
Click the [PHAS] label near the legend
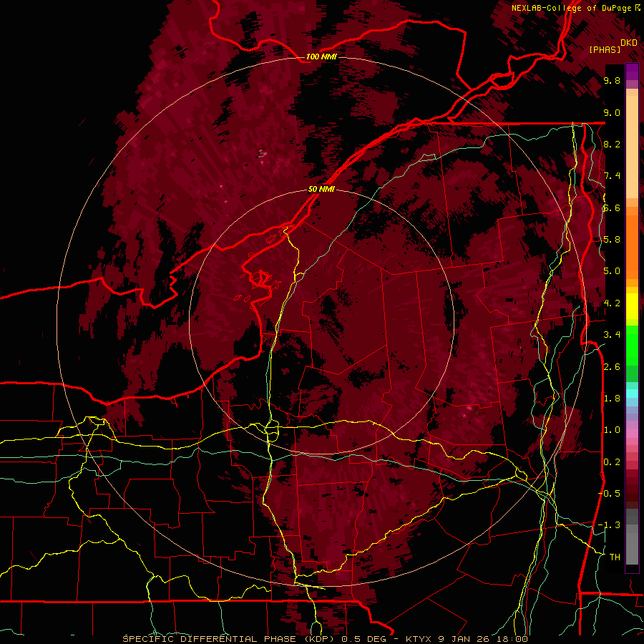tap(605, 49)
